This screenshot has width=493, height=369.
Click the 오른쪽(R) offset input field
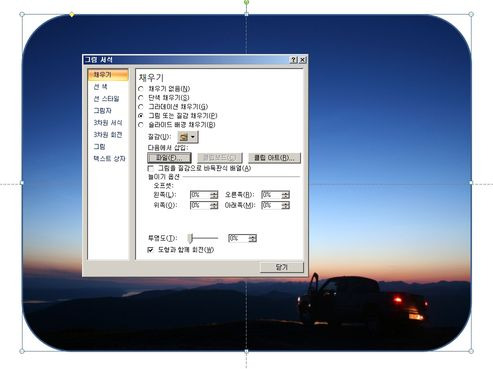coord(271,195)
